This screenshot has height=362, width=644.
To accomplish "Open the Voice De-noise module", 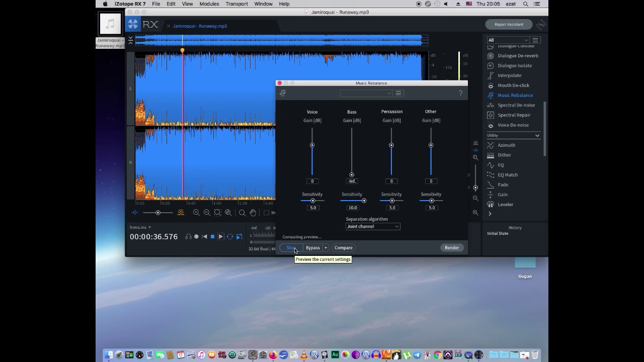I will 509,125.
